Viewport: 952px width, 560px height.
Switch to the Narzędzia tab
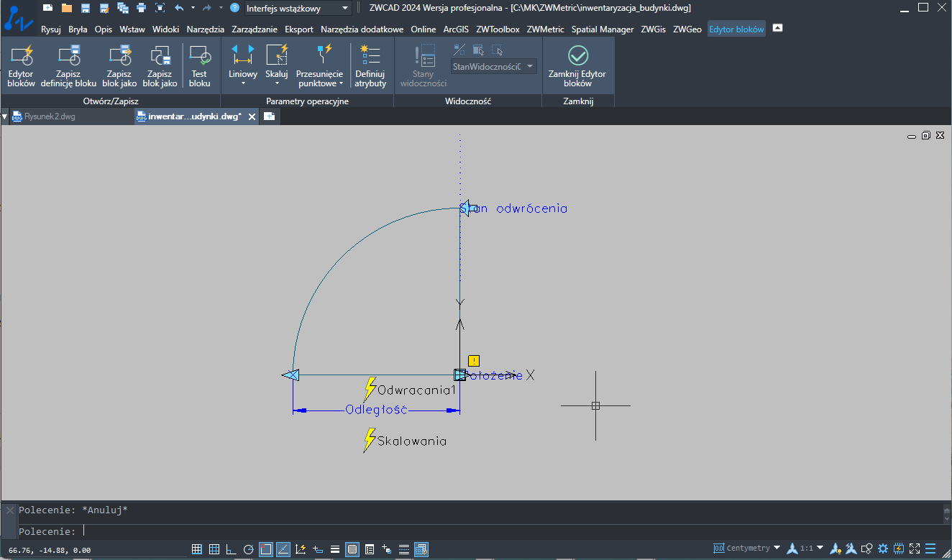point(206,29)
